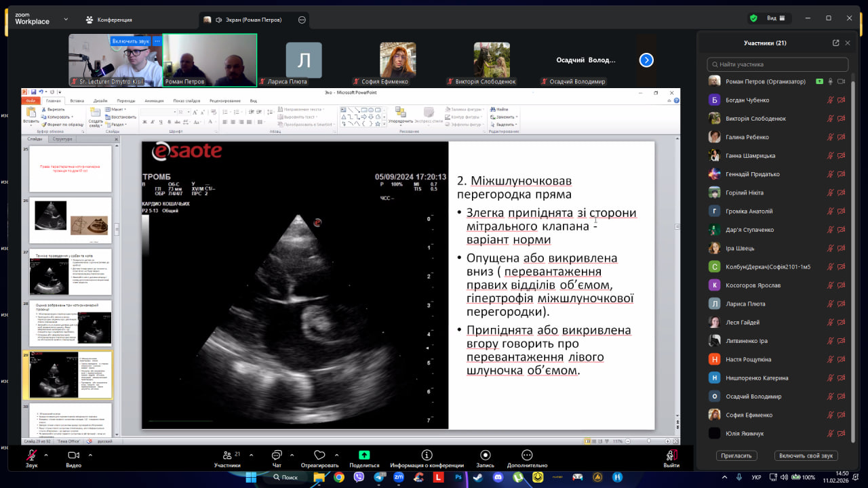Toggle the Participants panel button
This screenshot has height=488, width=868.
pyautogui.click(x=226, y=455)
